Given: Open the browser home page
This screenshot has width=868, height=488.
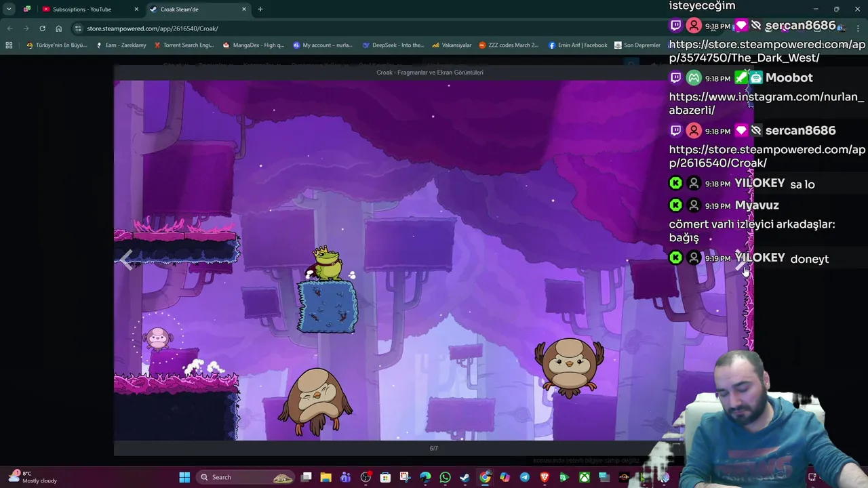Looking at the screenshot, I should coord(58,28).
